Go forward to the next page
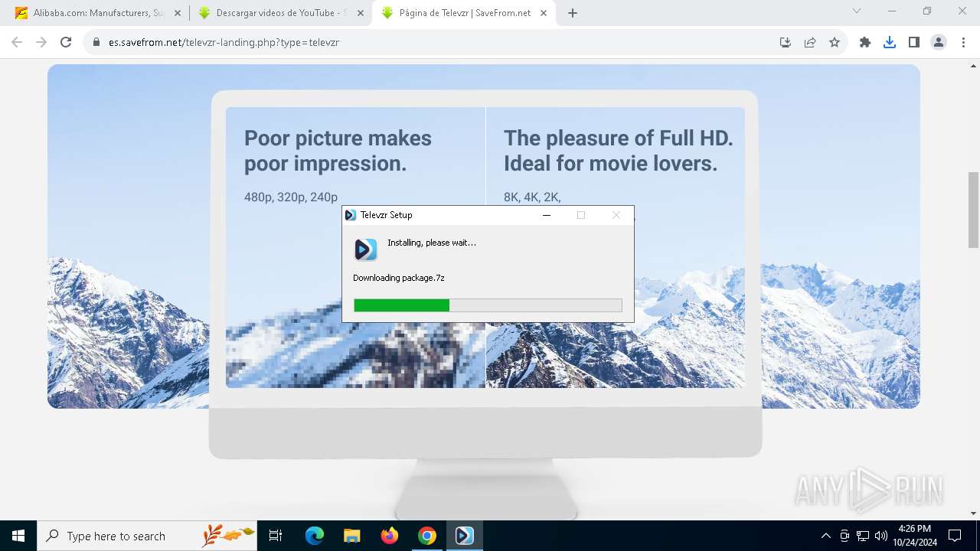980x551 pixels. (x=41, y=42)
